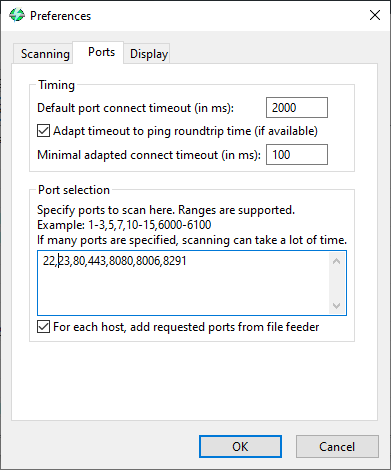Focus the minimal adapted connect timeout field
The height and width of the screenshot is (470, 391).
[297, 155]
